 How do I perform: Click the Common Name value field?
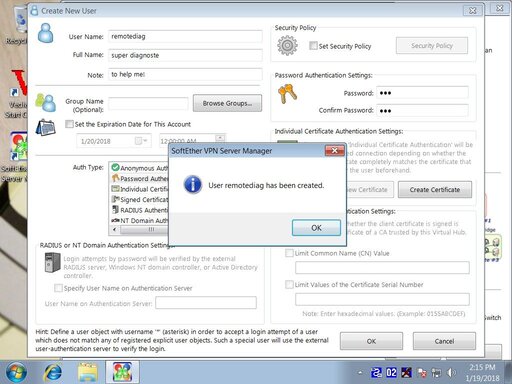pyautogui.click(x=382, y=267)
